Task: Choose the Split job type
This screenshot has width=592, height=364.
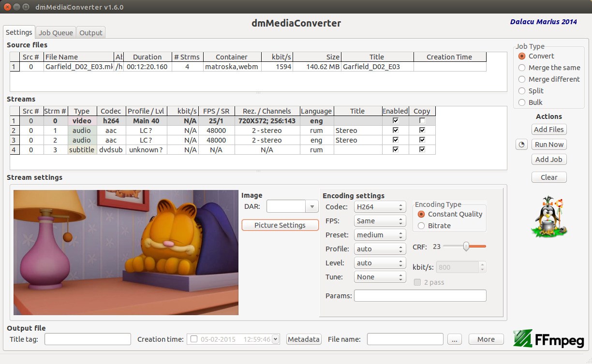Action: point(522,91)
